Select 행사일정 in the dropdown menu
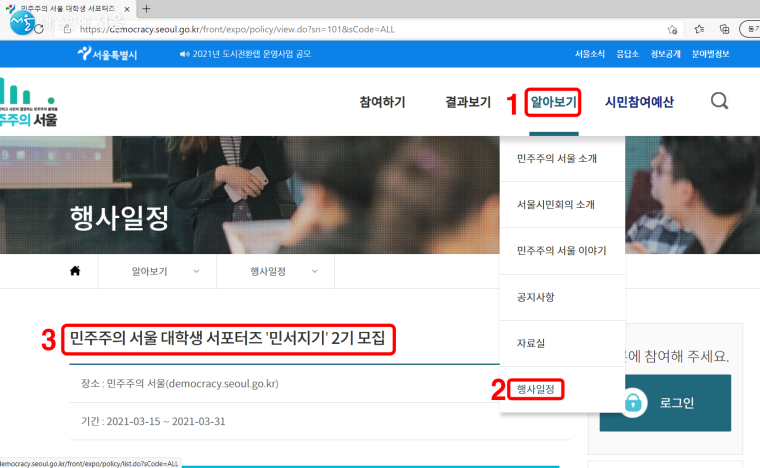Image resolution: width=760 pixels, height=468 pixels. [535, 388]
